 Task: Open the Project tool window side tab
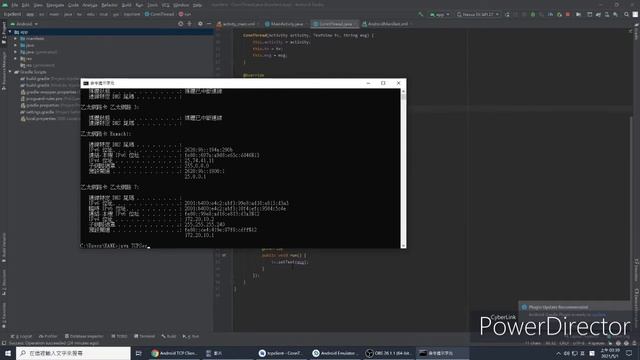pyautogui.click(x=4, y=33)
